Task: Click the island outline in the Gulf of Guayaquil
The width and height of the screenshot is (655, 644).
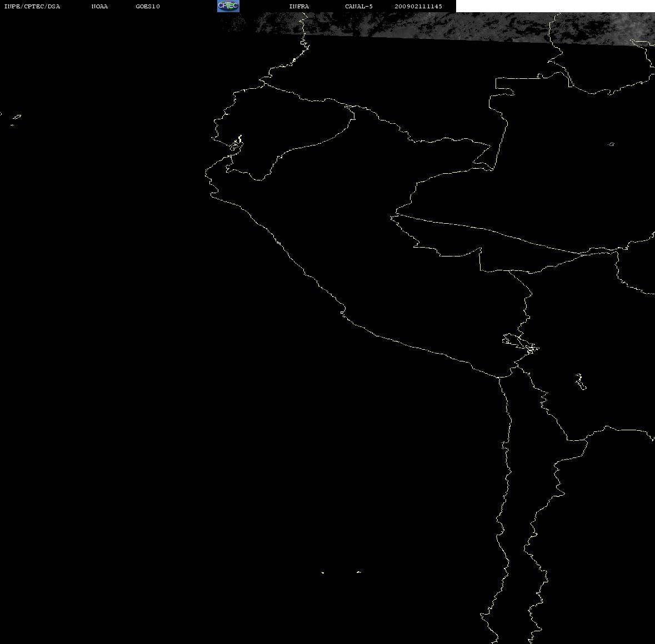Action: coord(237,144)
